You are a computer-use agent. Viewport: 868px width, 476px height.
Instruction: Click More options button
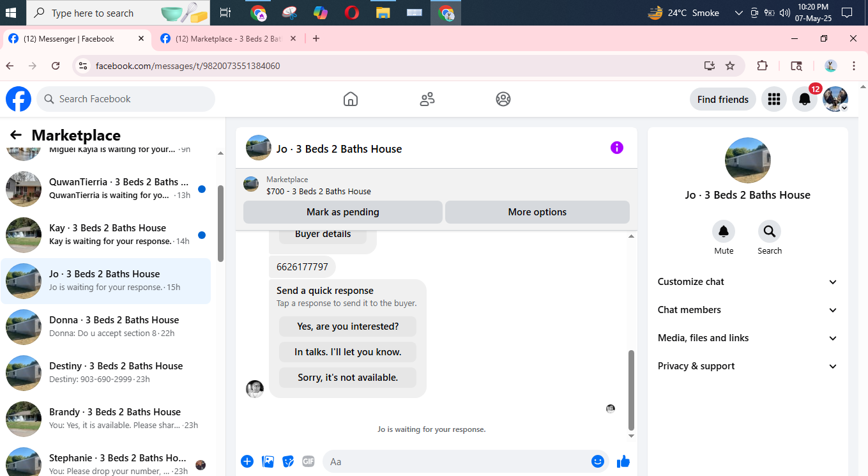point(537,212)
